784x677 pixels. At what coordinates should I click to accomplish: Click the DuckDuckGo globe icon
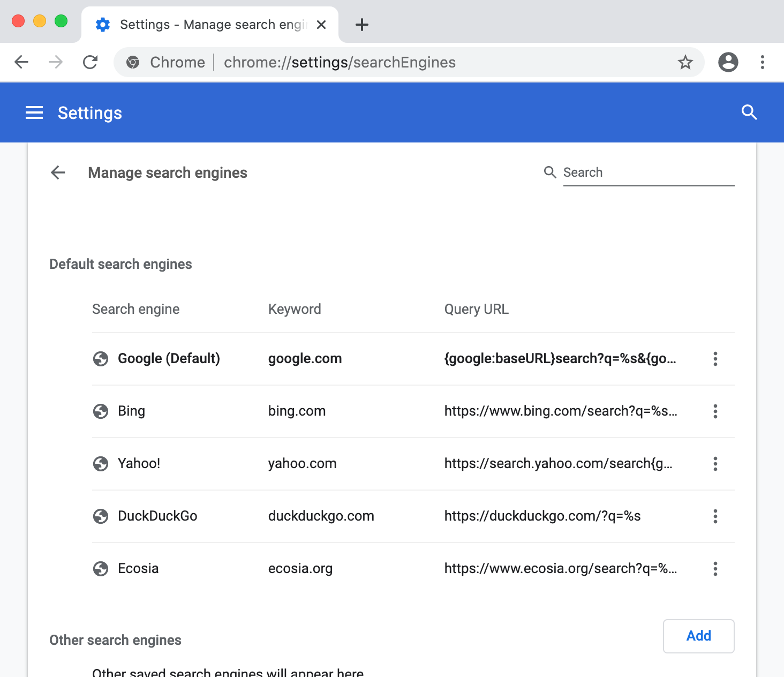click(100, 516)
